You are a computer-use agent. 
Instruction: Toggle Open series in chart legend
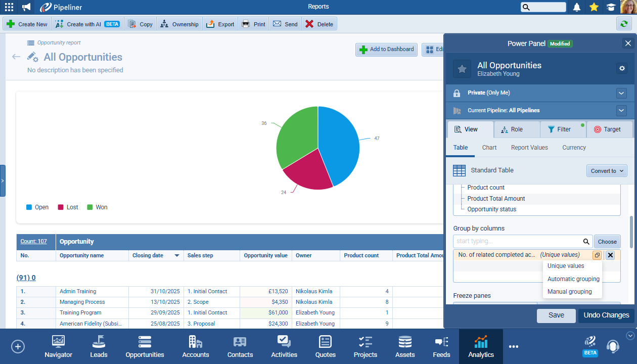pos(37,207)
